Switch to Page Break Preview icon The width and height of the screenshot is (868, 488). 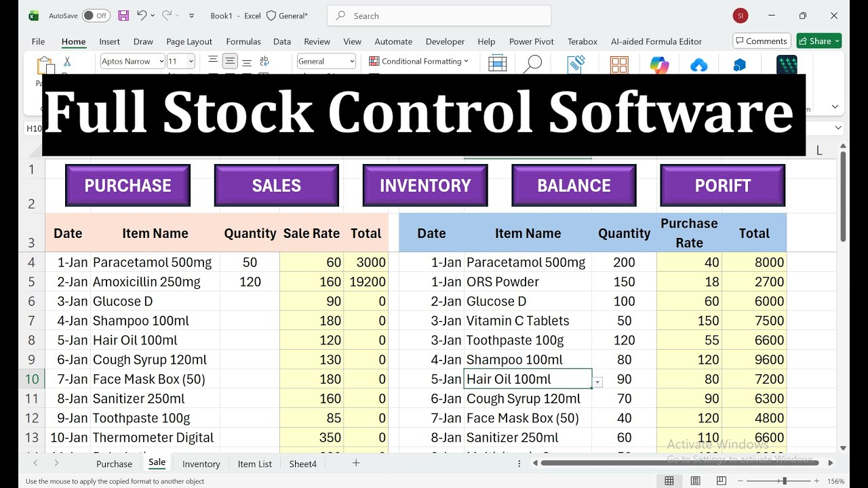721,481
